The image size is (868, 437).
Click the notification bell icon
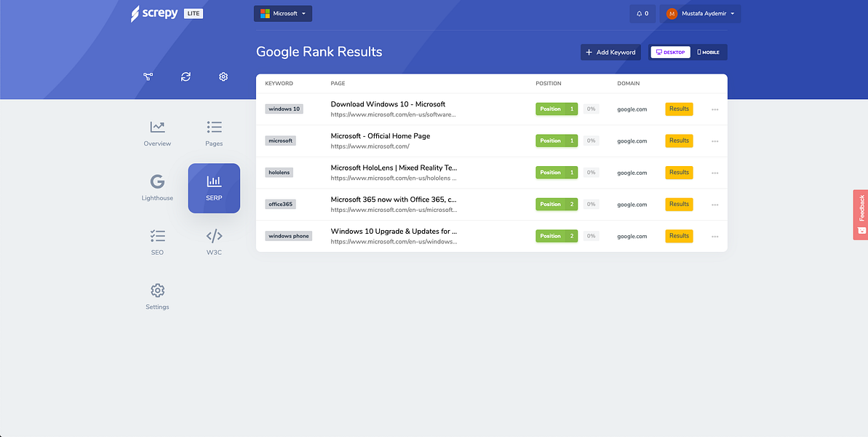[x=642, y=14]
